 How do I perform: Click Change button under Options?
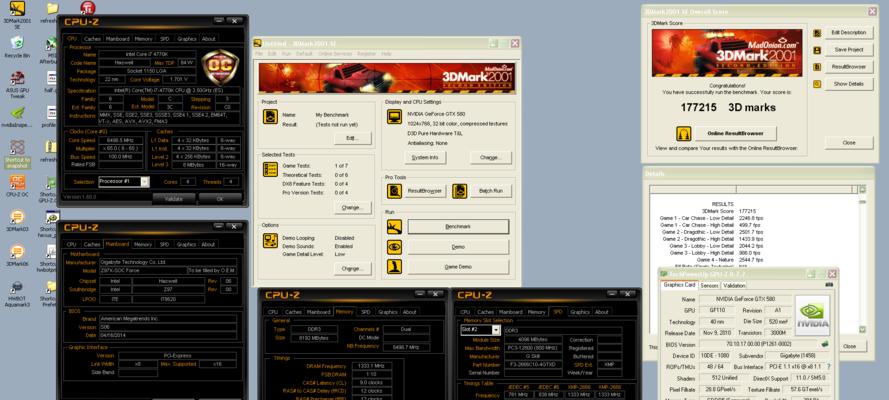point(353,269)
